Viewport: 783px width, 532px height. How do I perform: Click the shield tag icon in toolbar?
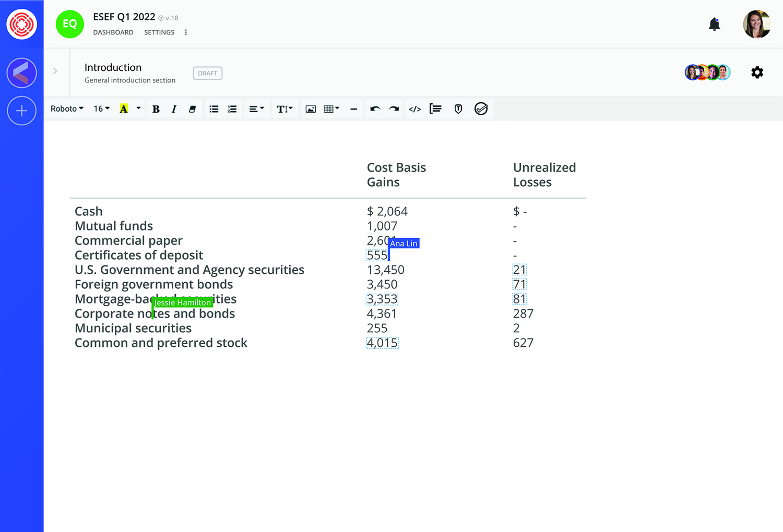coord(458,109)
